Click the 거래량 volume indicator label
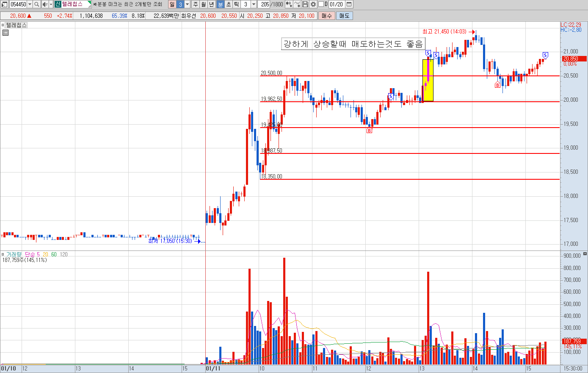Viewport: 588px width, 373px height. point(14,254)
